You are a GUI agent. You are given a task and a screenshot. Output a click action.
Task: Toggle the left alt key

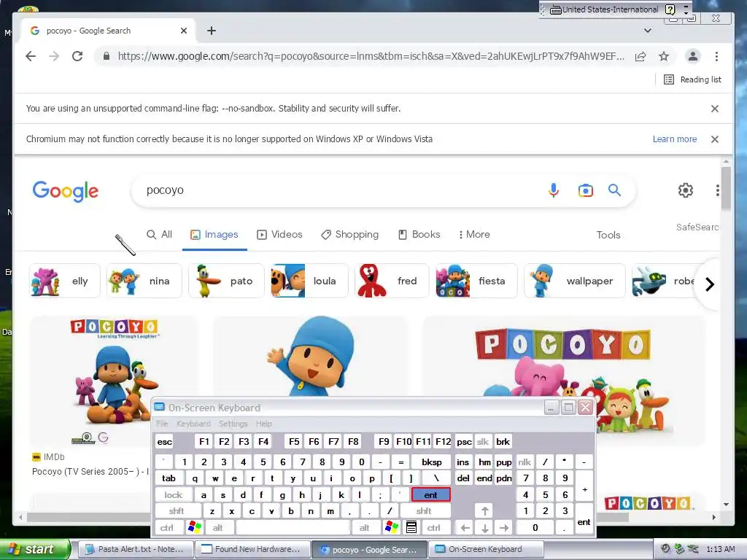click(x=217, y=528)
